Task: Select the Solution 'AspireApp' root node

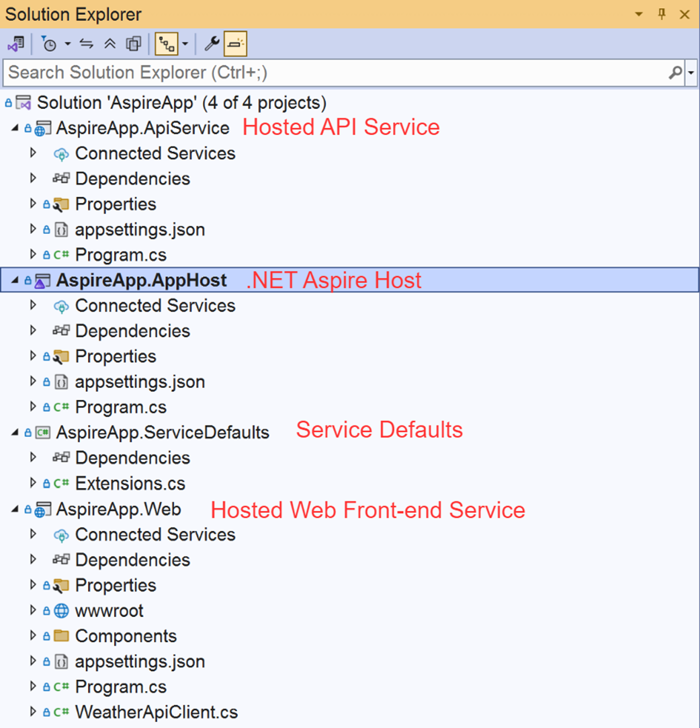Action: [x=181, y=103]
